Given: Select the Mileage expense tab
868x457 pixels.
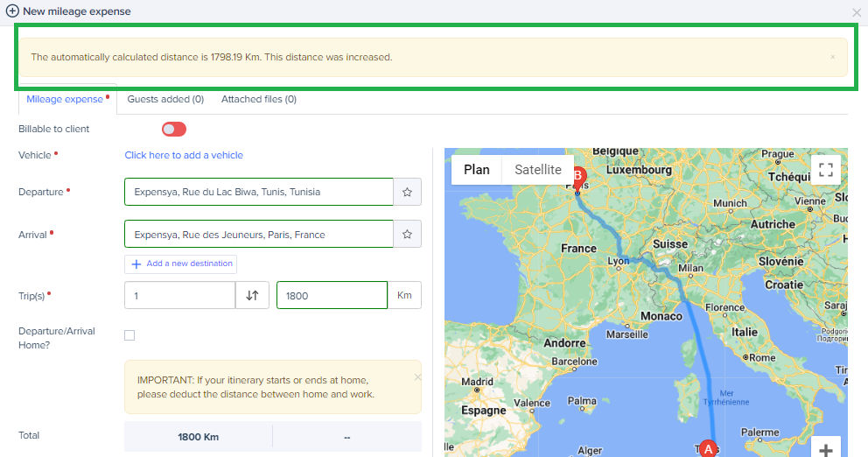Looking at the screenshot, I should 65,100.
